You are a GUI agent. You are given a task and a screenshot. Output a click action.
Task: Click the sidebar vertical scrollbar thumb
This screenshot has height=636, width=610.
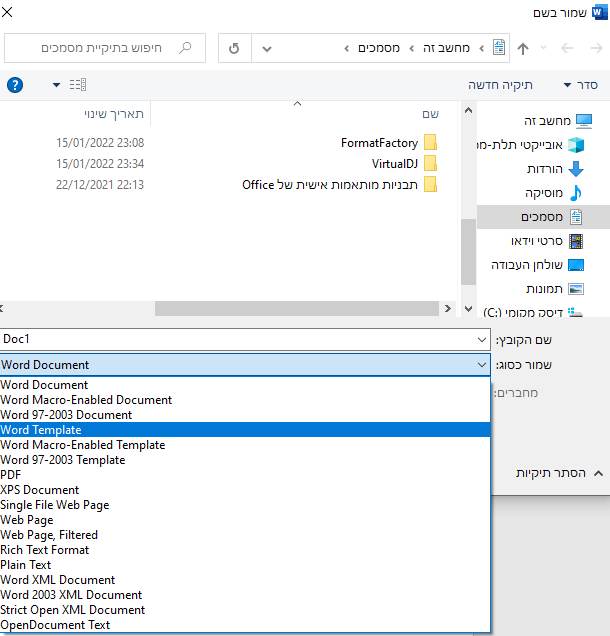pos(468,251)
